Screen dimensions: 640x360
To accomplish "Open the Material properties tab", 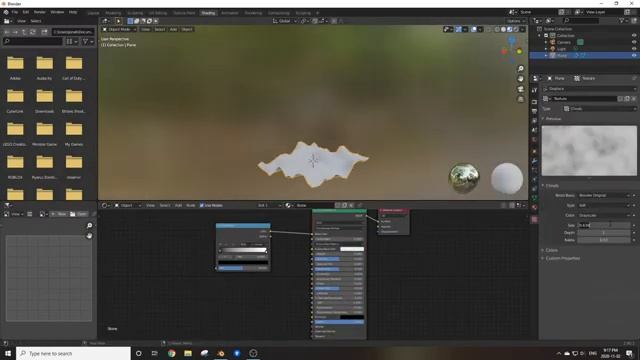I will [534, 207].
